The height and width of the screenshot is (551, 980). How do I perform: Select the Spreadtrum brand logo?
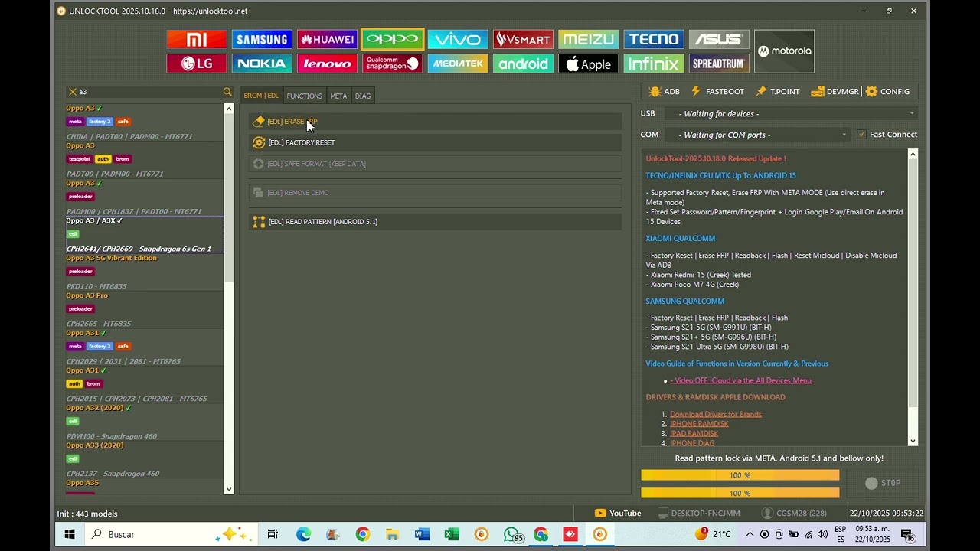pyautogui.click(x=719, y=64)
